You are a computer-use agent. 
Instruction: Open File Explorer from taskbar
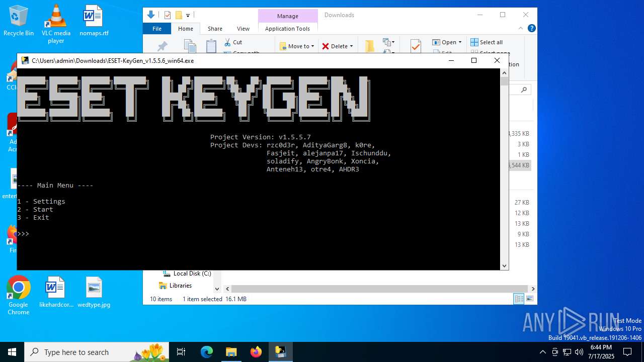231,352
